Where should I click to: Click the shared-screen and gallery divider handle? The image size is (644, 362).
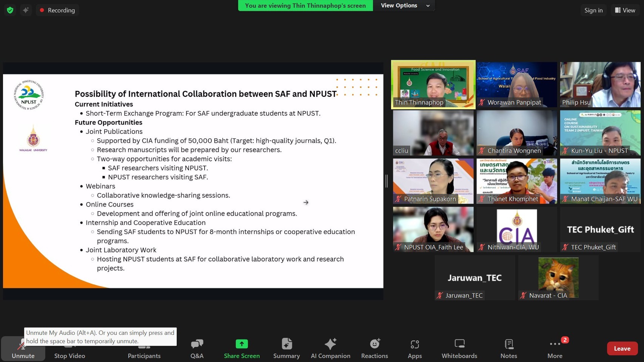pos(387,181)
